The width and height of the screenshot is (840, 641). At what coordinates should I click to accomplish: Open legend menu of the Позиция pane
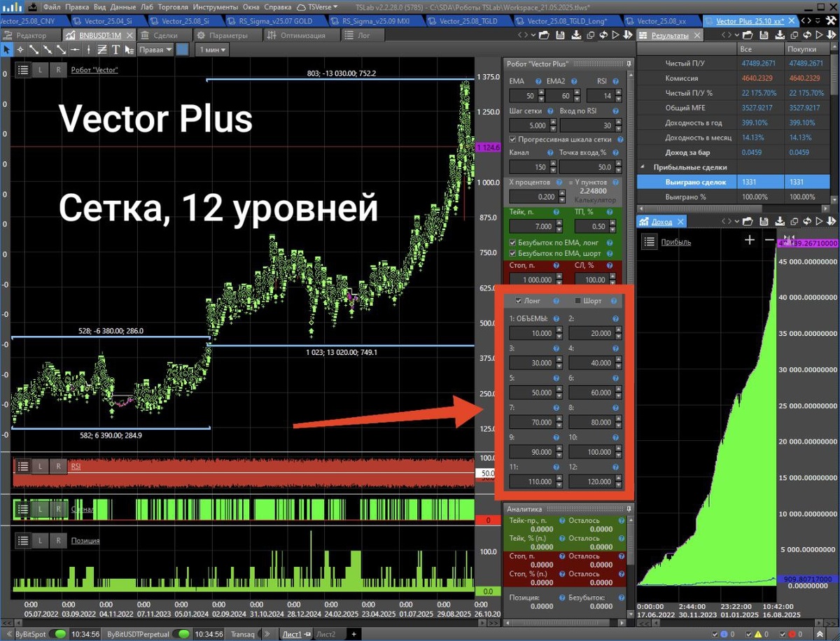(23, 540)
